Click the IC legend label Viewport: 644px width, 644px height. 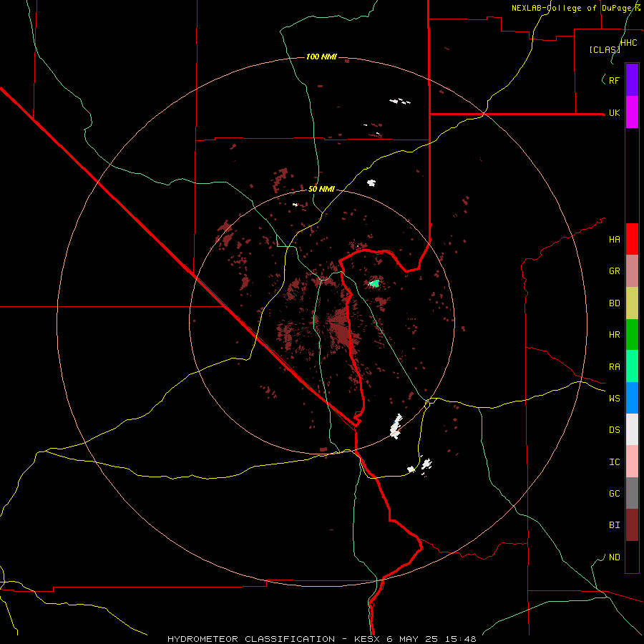click(614, 462)
